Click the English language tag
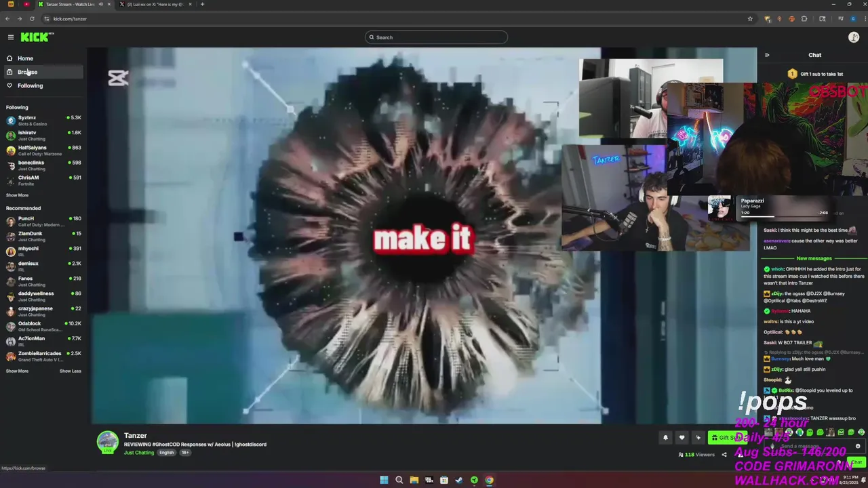 (x=166, y=453)
